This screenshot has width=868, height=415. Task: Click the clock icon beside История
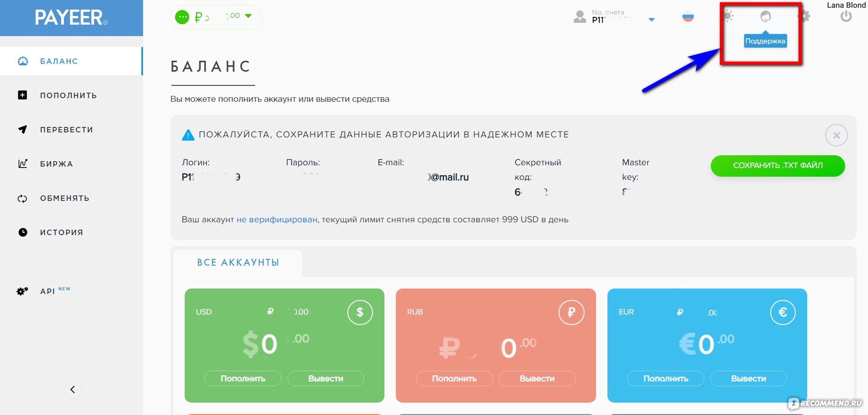point(23,232)
